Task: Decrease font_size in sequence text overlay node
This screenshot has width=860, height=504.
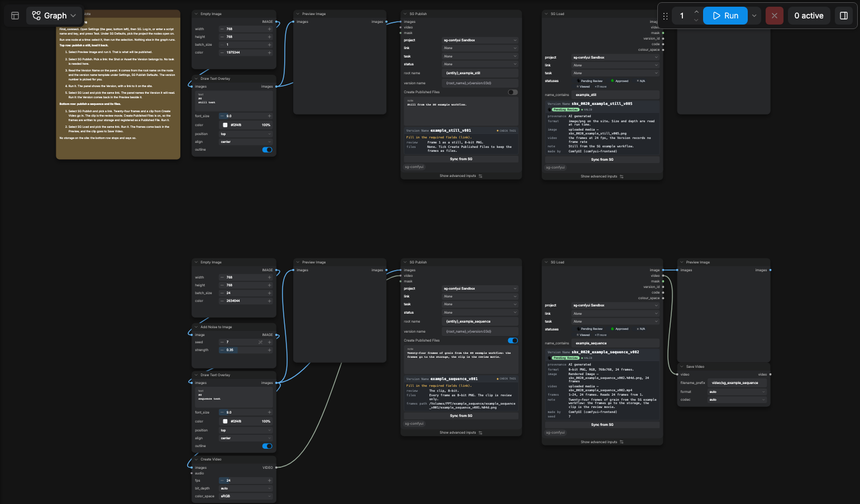Action: point(222,412)
